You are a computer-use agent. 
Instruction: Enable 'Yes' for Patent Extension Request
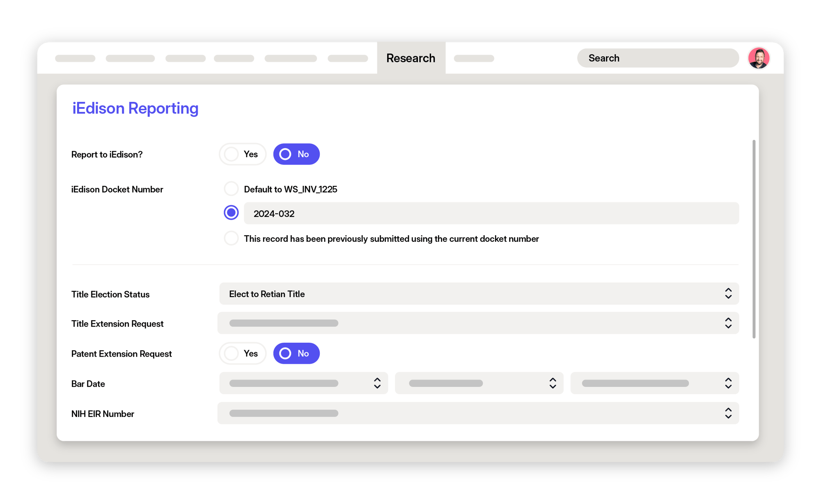(x=242, y=353)
